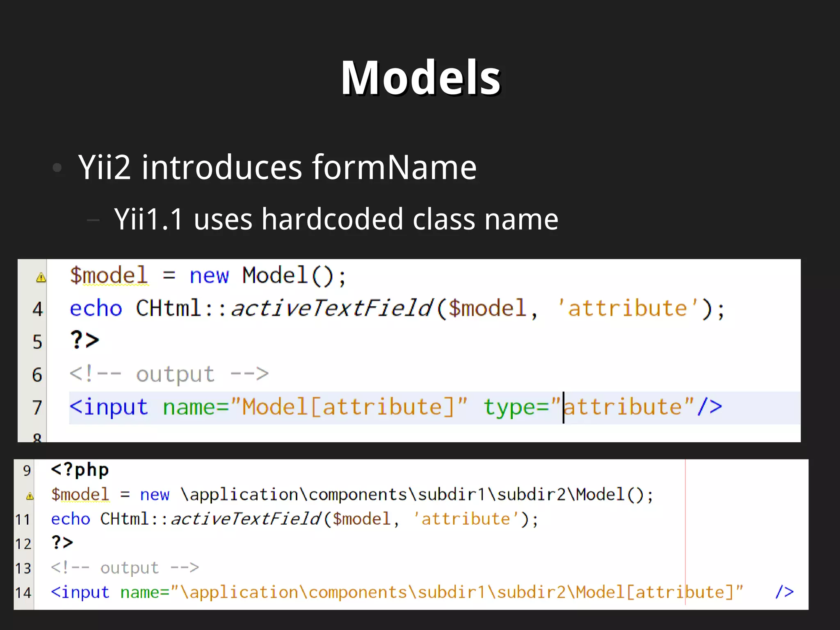This screenshot has width=840, height=630.
Task: Click line number 11 in lower gutter
Action: pos(23,520)
